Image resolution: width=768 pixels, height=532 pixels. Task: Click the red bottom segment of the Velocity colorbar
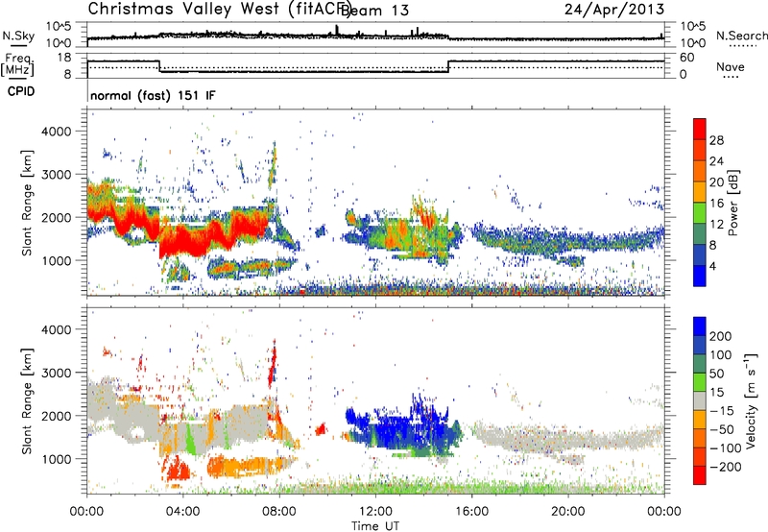tap(700, 475)
